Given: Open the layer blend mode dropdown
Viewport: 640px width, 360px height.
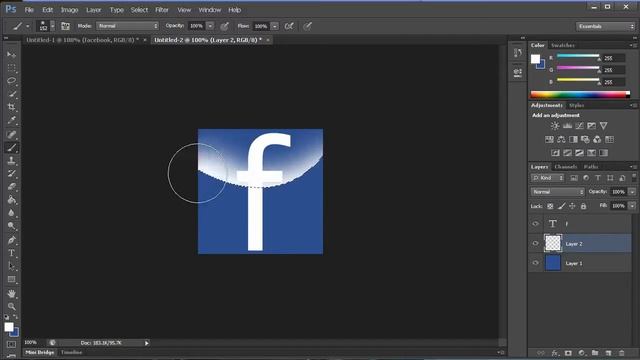Looking at the screenshot, I should [x=558, y=192].
